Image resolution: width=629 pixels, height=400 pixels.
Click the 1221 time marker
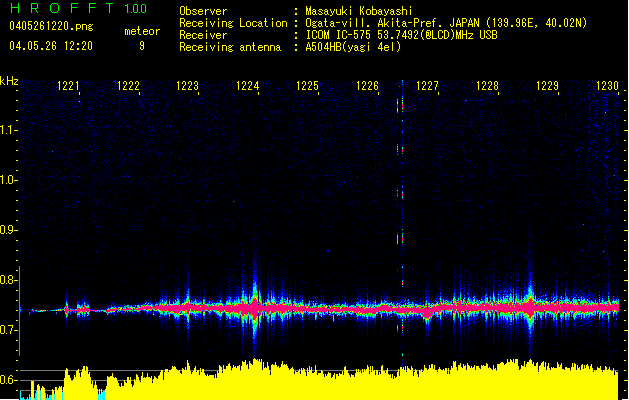pos(68,85)
